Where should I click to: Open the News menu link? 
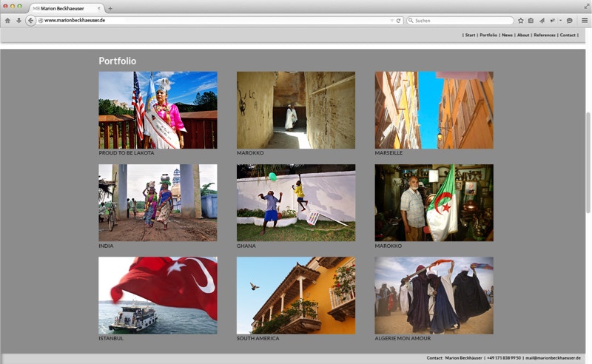point(507,35)
